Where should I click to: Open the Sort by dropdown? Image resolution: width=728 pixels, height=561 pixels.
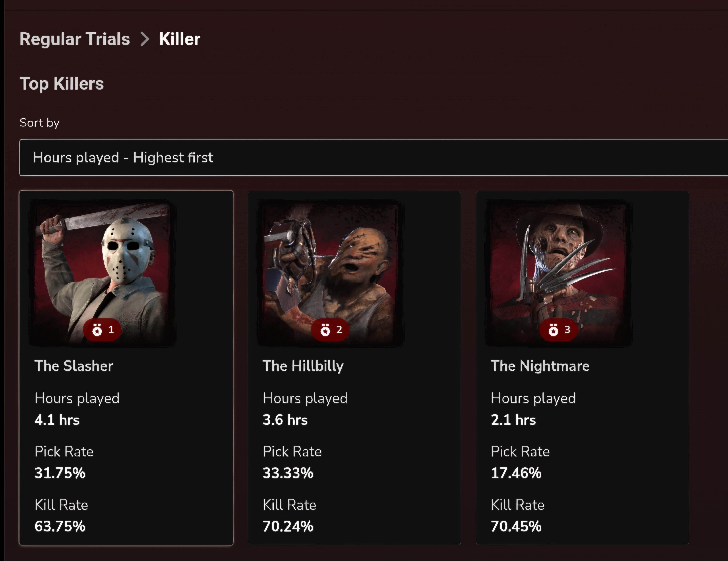click(x=373, y=157)
